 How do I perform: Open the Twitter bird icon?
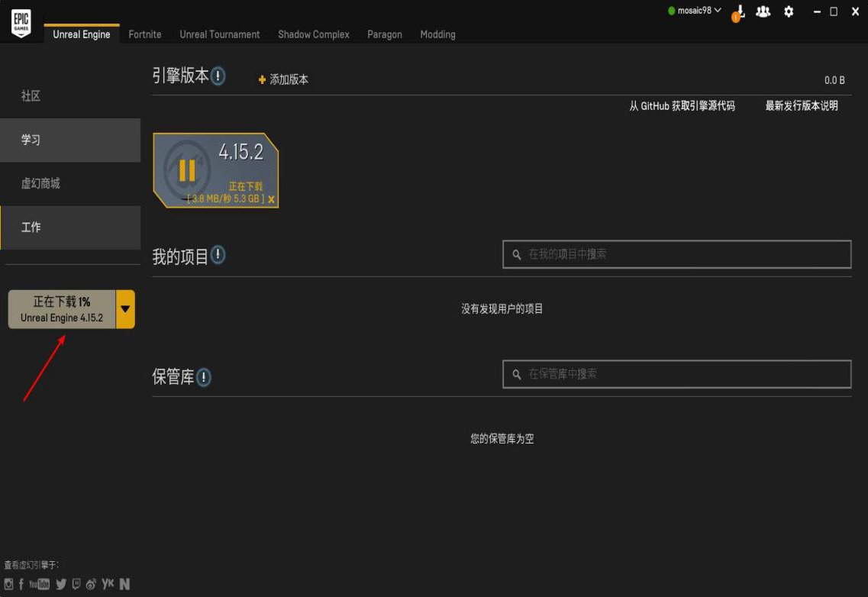pyautogui.click(x=61, y=584)
